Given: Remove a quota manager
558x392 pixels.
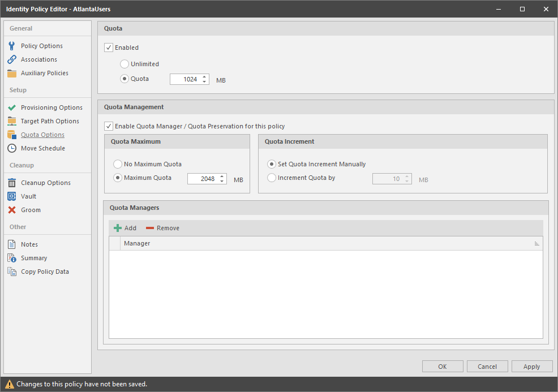Looking at the screenshot, I should [162, 227].
